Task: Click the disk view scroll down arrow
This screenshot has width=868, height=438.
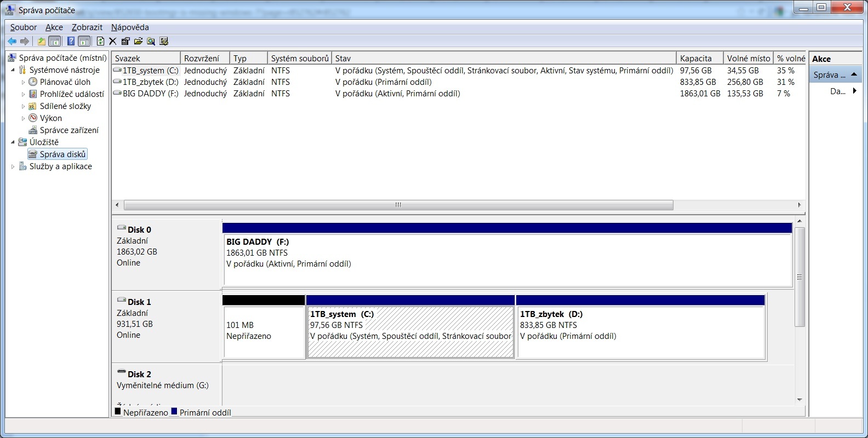Action: [x=800, y=400]
